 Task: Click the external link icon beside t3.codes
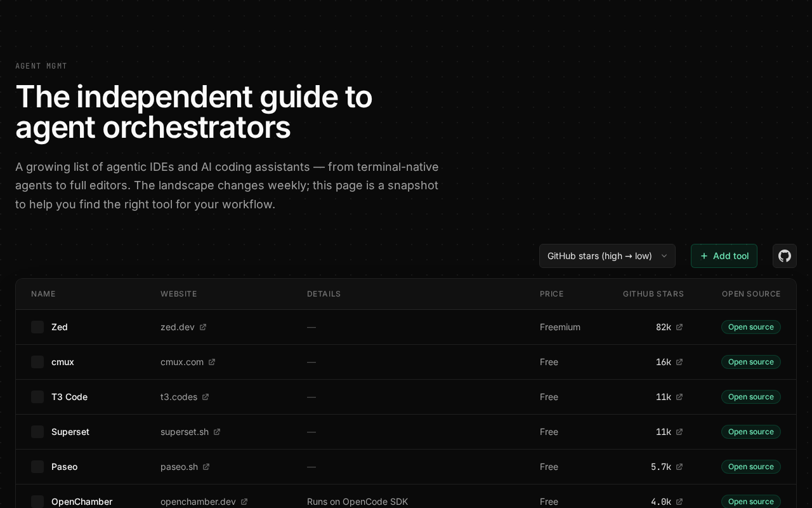(206, 397)
